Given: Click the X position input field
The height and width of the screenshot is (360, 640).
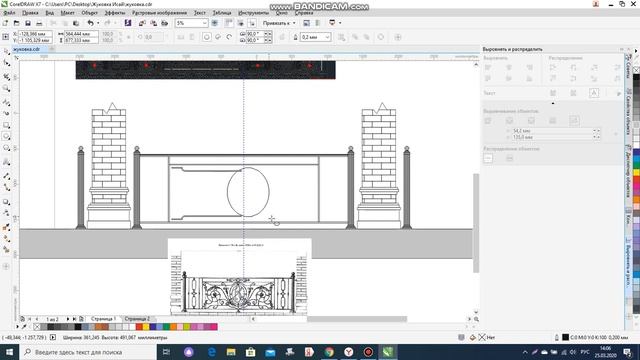Looking at the screenshot, I should pos(35,34).
